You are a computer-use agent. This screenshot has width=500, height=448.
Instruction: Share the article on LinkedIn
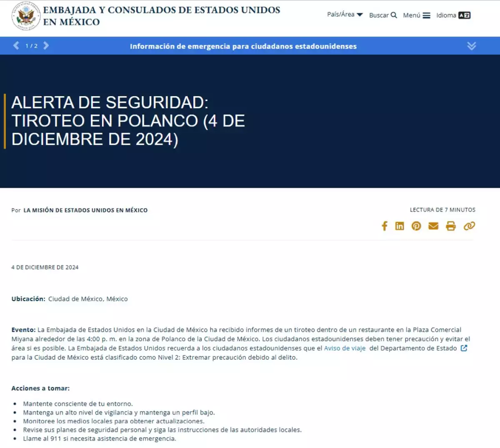pos(400,226)
